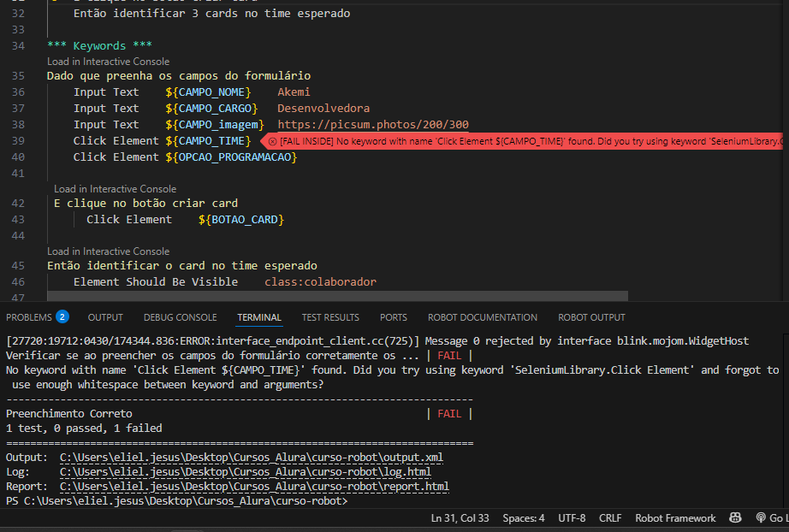Click 'Então identificar o card no time esperado'
The image size is (789, 532).
tap(182, 266)
